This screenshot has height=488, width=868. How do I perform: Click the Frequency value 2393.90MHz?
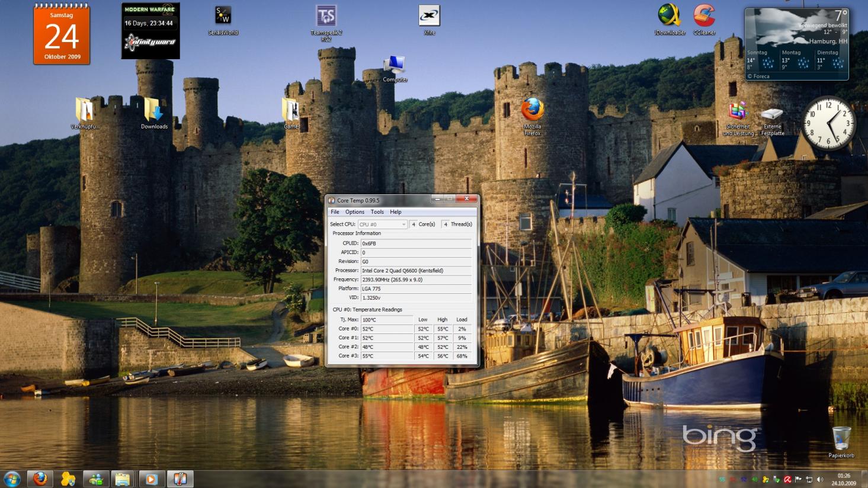(416, 280)
